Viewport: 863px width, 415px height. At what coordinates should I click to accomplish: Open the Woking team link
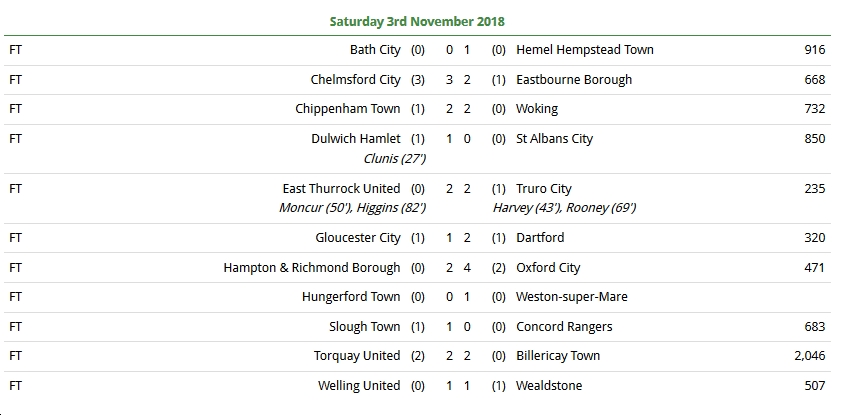537,109
